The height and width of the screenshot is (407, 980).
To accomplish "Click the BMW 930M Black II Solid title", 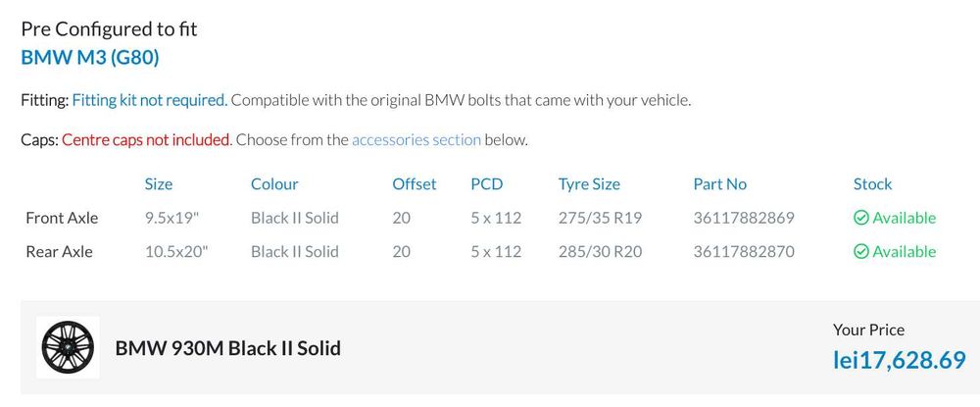I will coord(228,347).
